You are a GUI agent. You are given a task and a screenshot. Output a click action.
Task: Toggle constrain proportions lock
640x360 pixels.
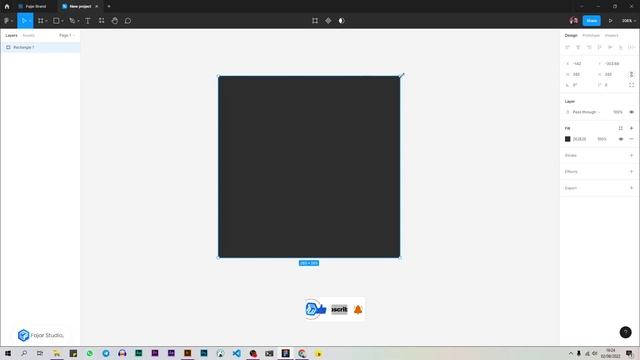(x=631, y=74)
